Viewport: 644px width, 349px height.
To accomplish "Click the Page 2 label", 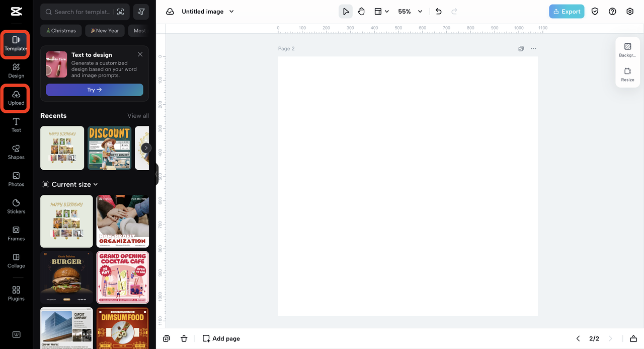I will tap(286, 49).
